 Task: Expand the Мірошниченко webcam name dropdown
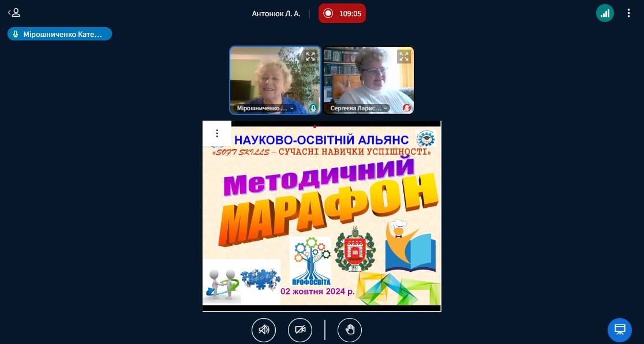click(291, 108)
